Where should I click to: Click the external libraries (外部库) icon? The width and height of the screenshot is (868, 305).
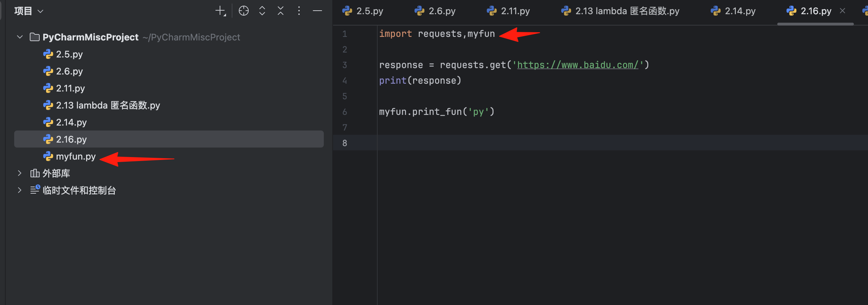point(35,173)
